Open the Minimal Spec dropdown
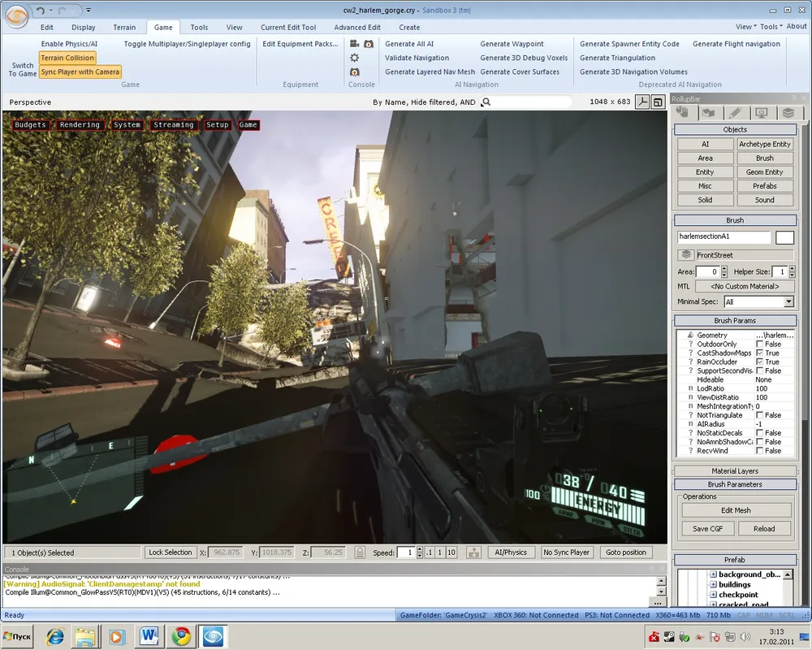The width and height of the screenshot is (812, 650). [788, 302]
